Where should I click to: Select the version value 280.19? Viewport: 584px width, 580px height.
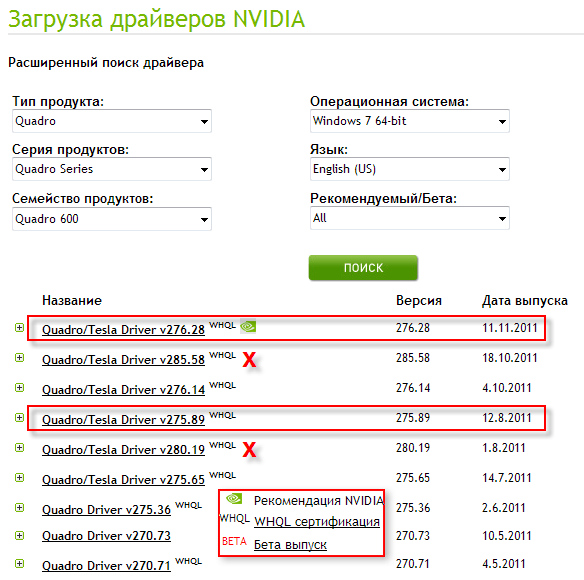click(413, 448)
